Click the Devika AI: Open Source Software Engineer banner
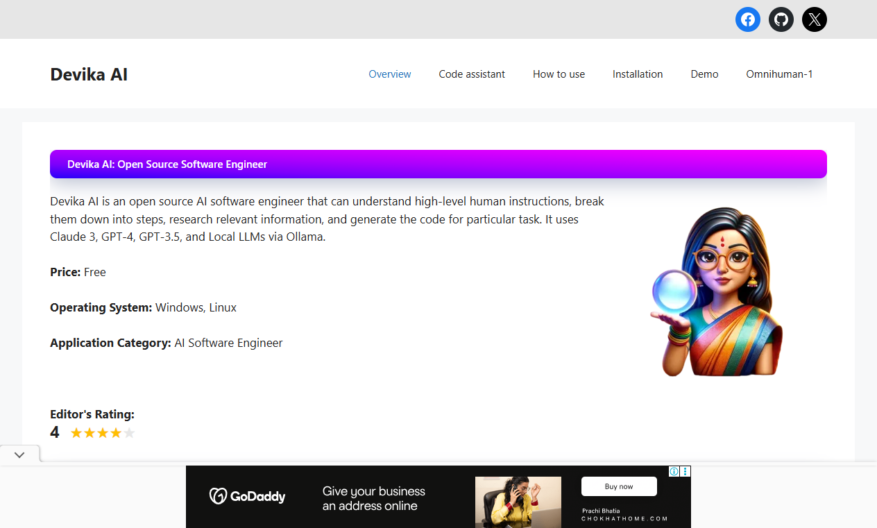Viewport: 877px width, 528px height. (438, 164)
